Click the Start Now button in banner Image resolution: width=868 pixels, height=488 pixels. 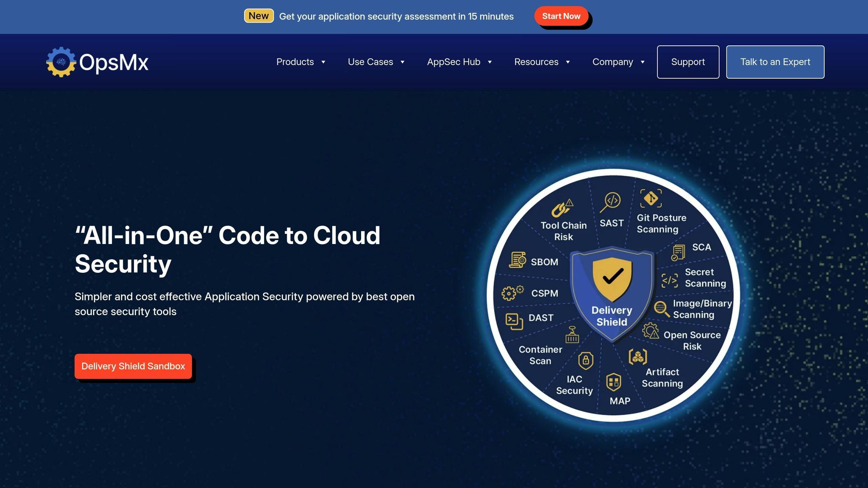pos(561,16)
